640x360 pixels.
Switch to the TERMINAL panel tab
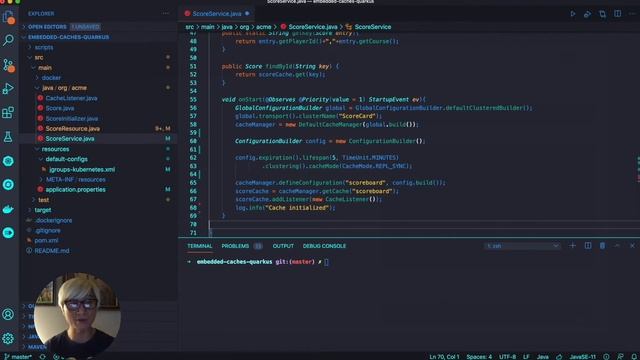200,246
